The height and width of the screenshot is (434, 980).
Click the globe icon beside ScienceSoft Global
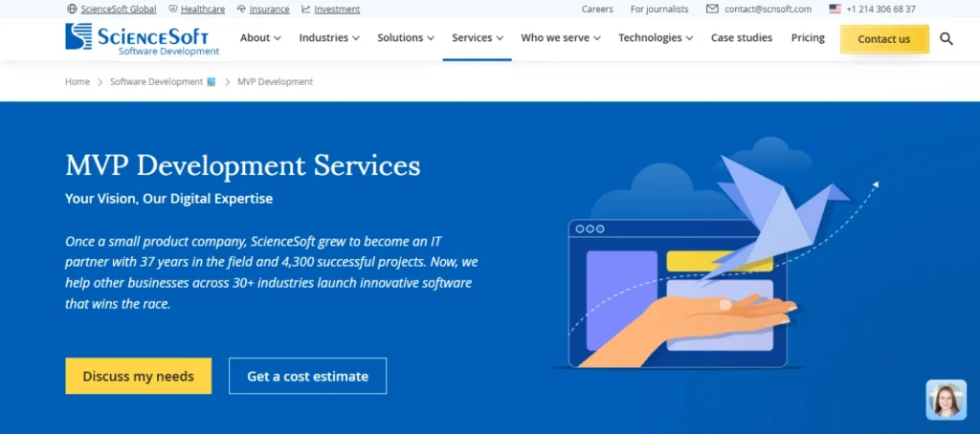(72, 9)
